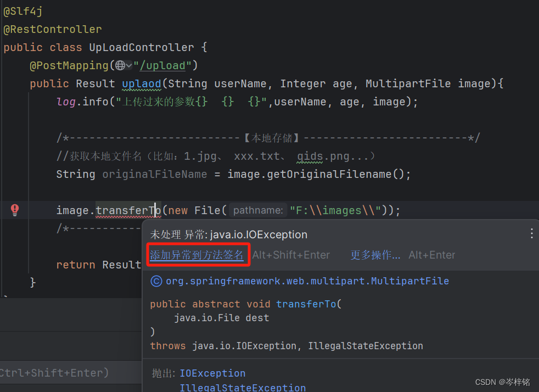
Task: Click the 'return' keyword
Action: point(76,265)
